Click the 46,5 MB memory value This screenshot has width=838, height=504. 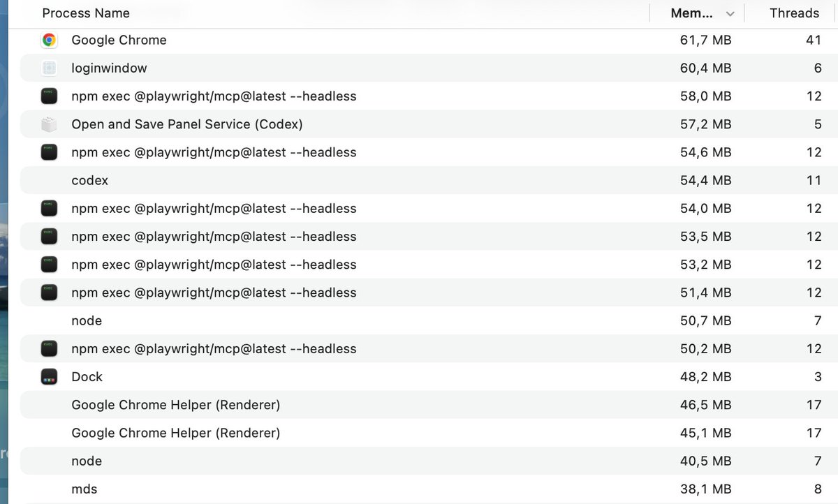(x=706, y=405)
